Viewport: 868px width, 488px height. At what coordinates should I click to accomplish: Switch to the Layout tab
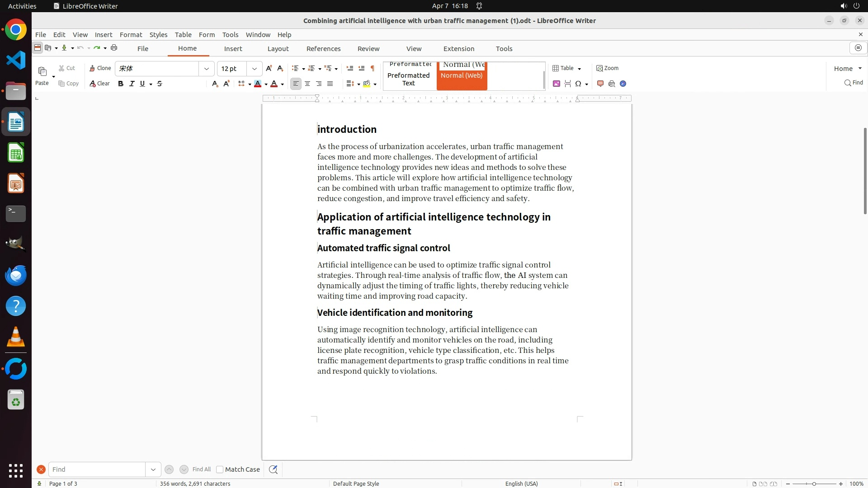[x=278, y=49]
